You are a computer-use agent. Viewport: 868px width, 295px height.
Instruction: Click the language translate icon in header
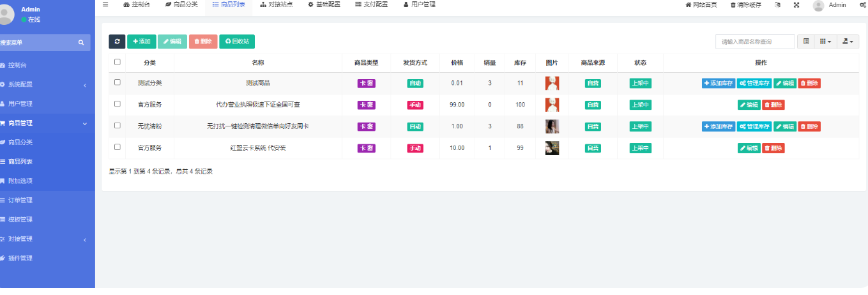(x=777, y=5)
